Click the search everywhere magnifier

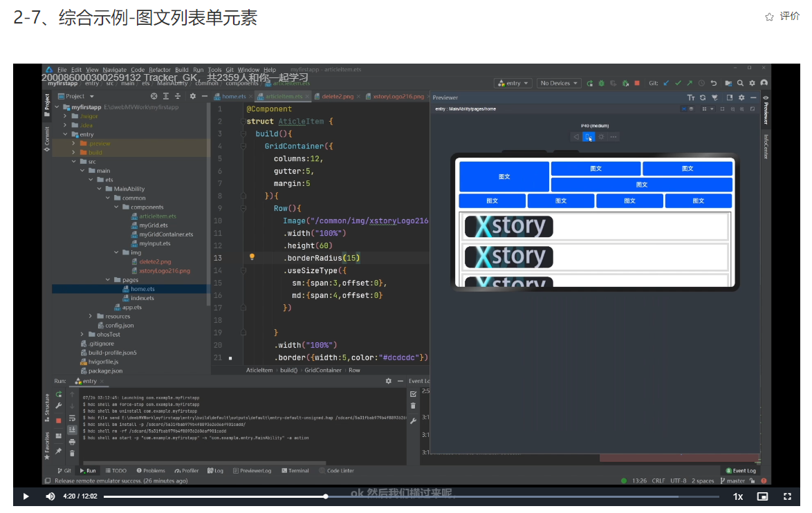[x=741, y=83]
